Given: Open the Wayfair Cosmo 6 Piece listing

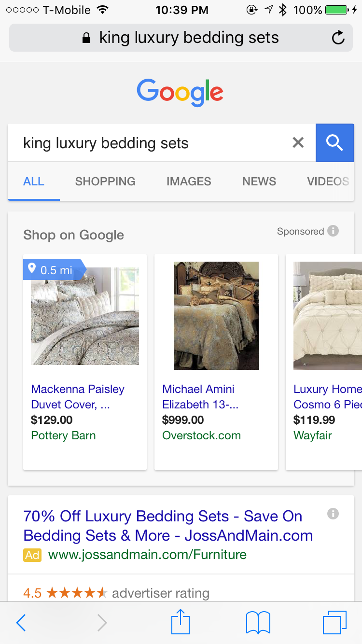Looking at the screenshot, I should point(327,396).
